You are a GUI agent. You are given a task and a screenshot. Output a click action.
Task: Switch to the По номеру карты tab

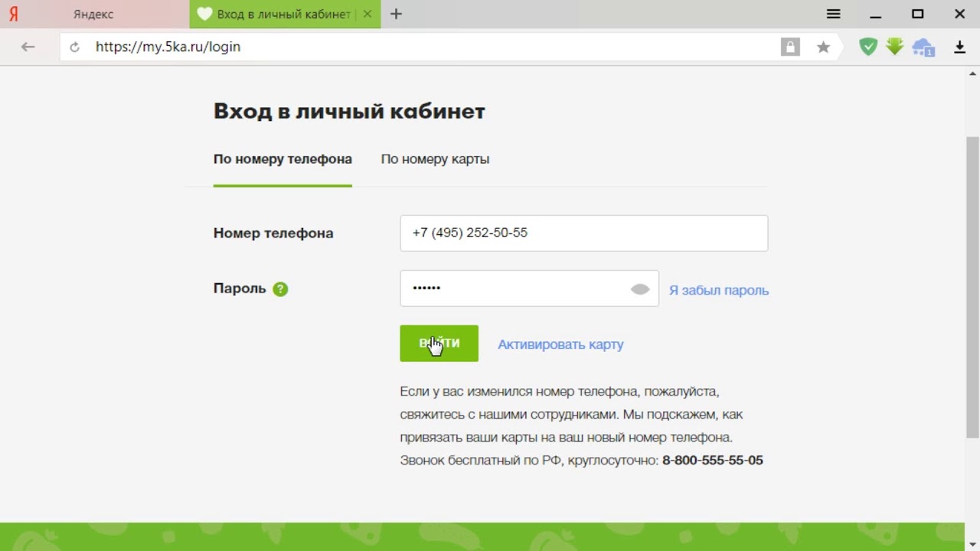point(435,159)
